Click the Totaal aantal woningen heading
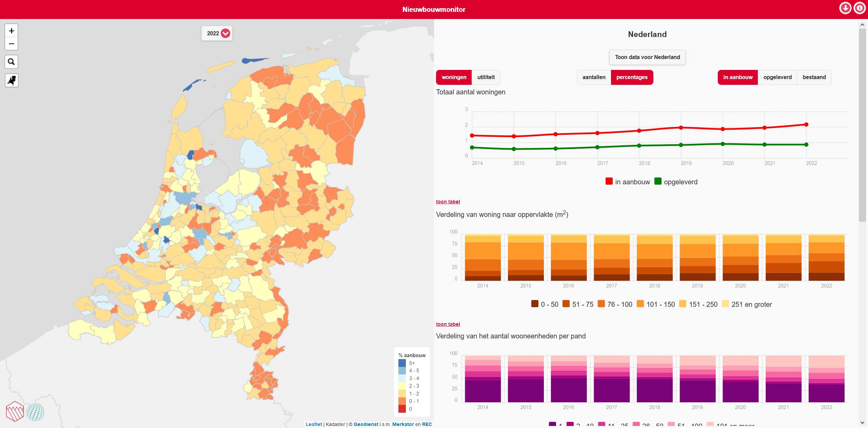The height and width of the screenshot is (428, 868). click(x=471, y=92)
